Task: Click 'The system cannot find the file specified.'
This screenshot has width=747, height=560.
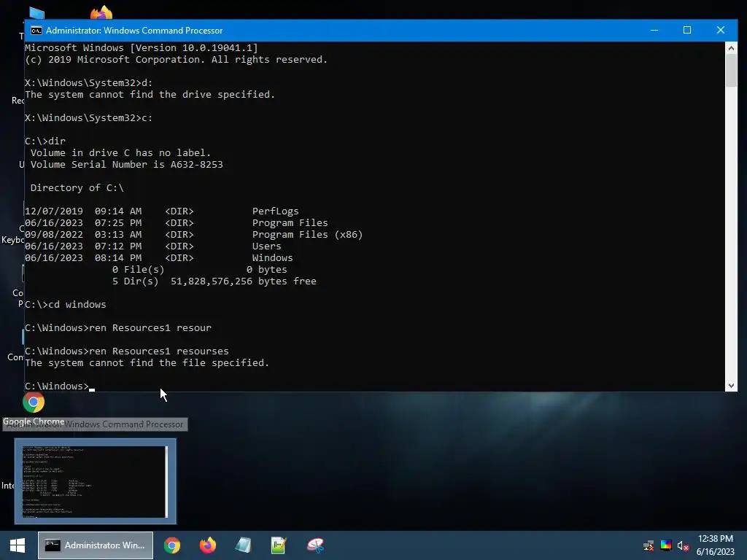Action: click(147, 363)
